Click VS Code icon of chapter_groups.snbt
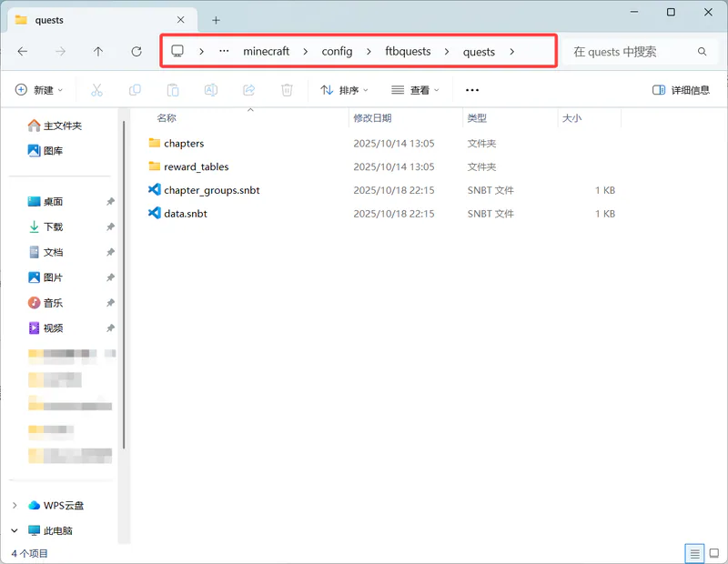The height and width of the screenshot is (564, 728). point(154,189)
